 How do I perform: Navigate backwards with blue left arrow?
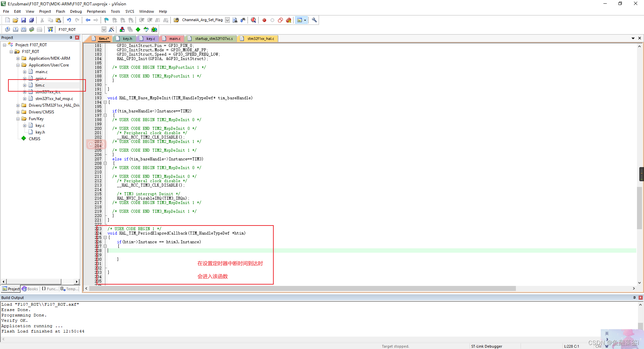pyautogui.click(x=88, y=20)
